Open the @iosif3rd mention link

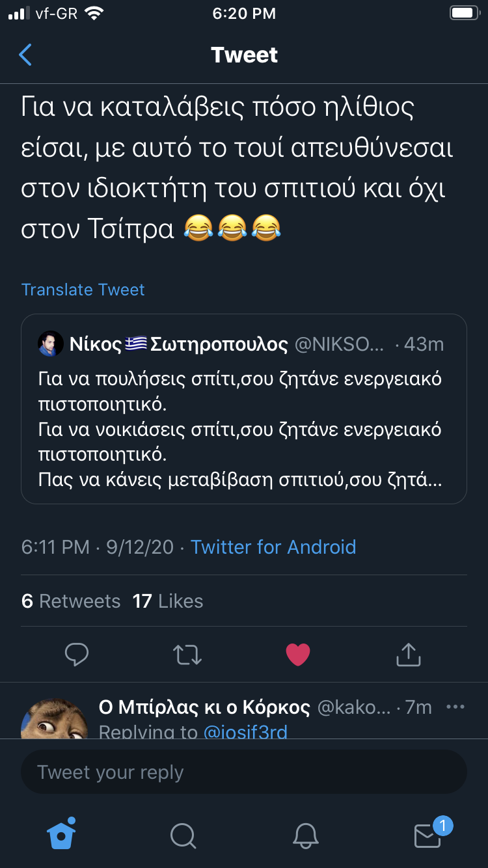245,732
